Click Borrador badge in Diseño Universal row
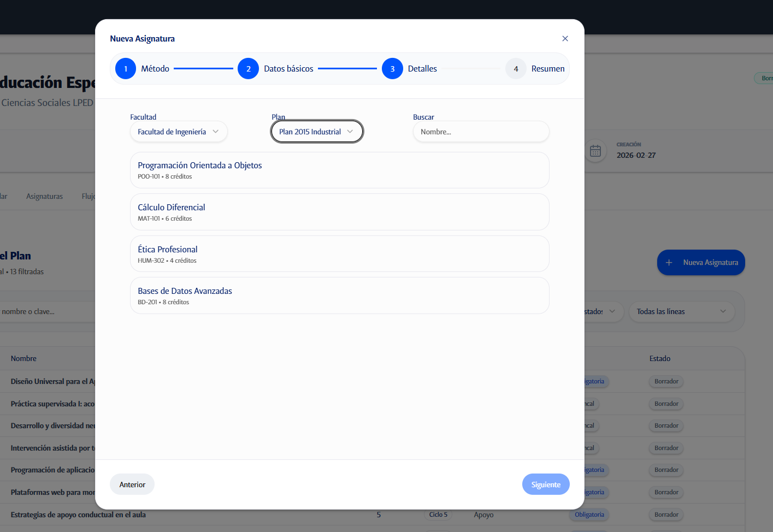Viewport: 773px width, 532px height. [666, 381]
